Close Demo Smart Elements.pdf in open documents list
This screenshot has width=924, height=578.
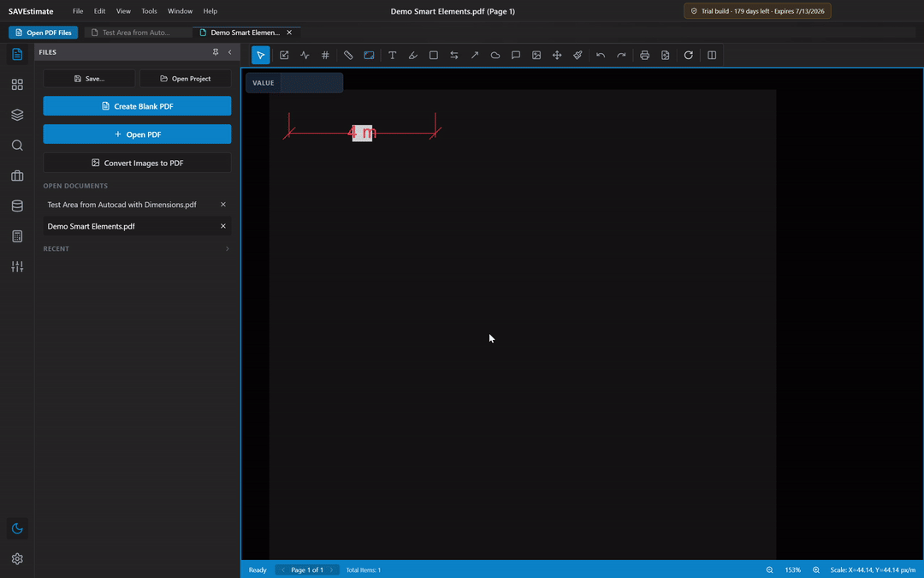(223, 226)
